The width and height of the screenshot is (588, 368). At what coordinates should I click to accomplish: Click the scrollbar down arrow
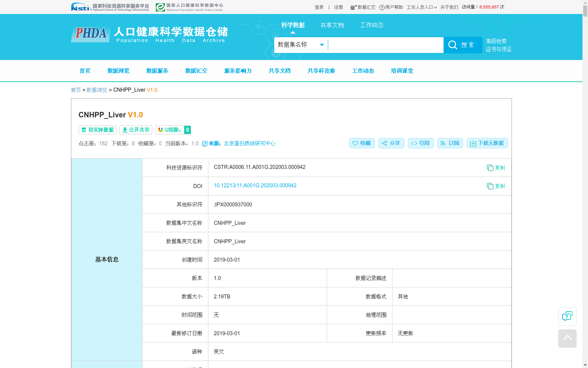pos(585,365)
